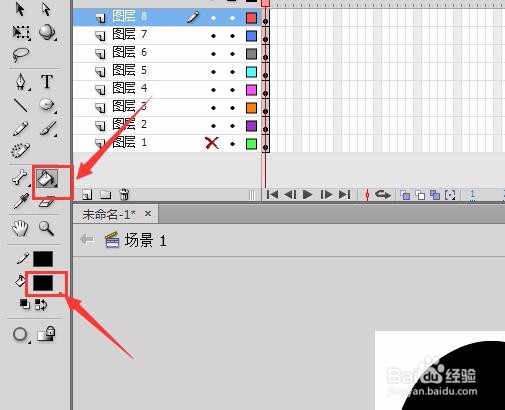Select the Paint Bucket tool
Viewport: 505px width, 410px height.
[x=47, y=178]
